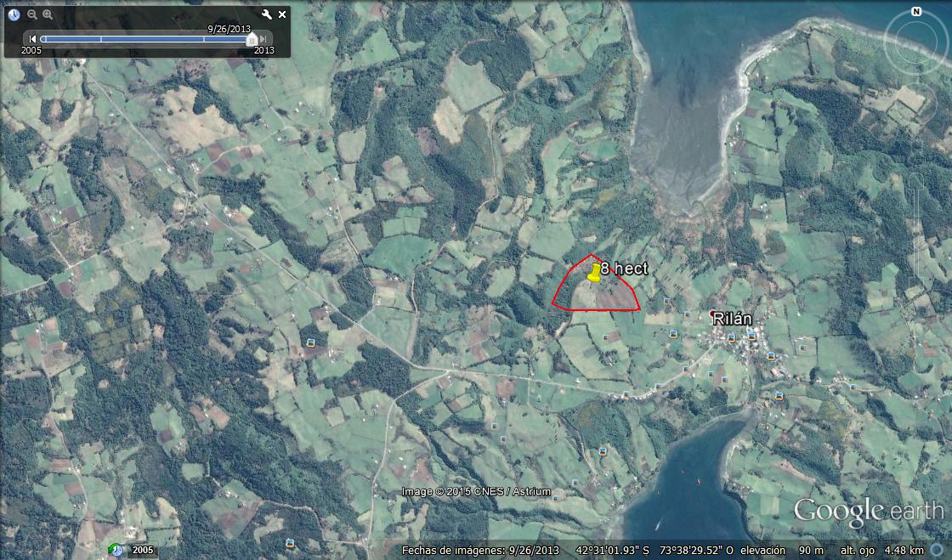Click the 2005 start-year label on slider
Image resolution: width=952 pixels, height=560 pixels.
(32, 50)
